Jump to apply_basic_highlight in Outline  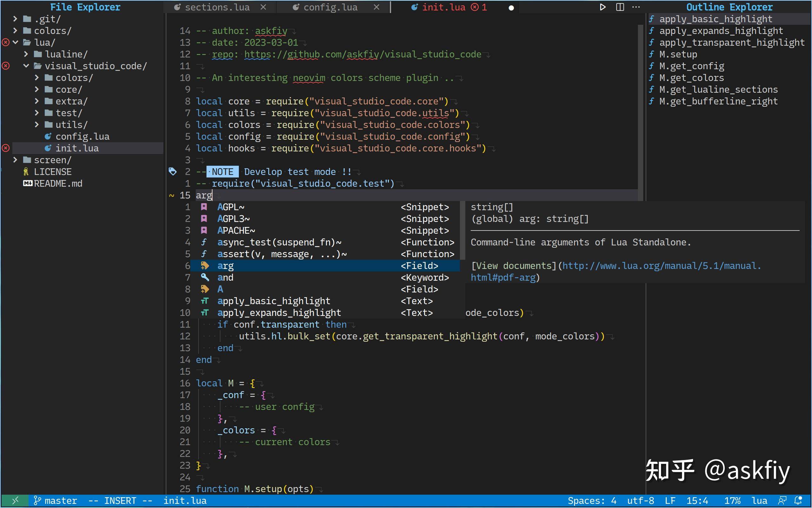(x=716, y=19)
